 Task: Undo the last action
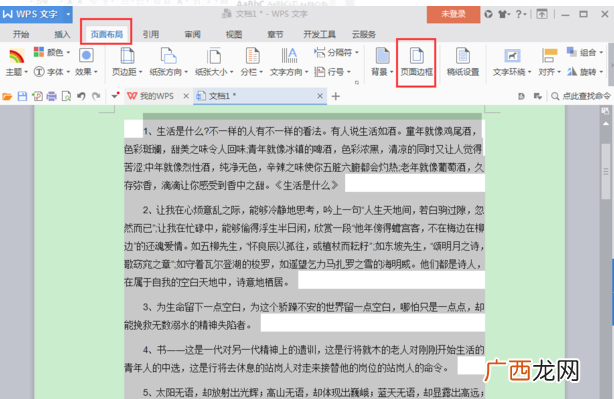[x=81, y=96]
